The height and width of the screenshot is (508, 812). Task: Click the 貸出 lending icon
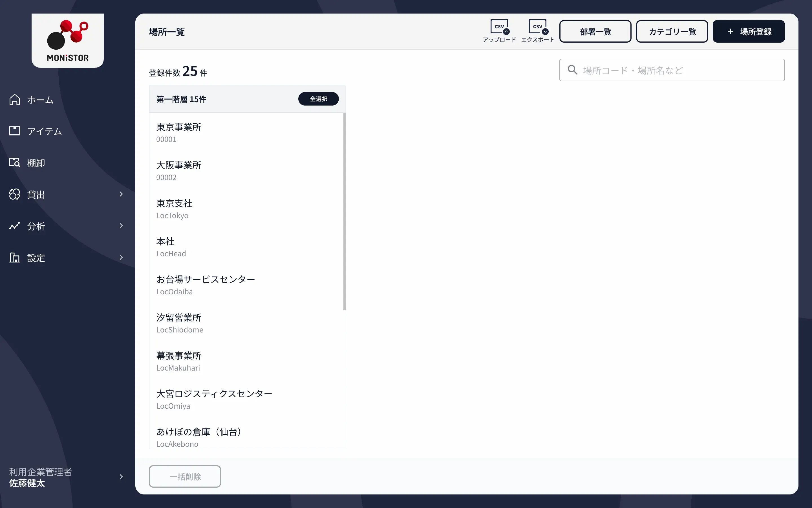(x=14, y=194)
